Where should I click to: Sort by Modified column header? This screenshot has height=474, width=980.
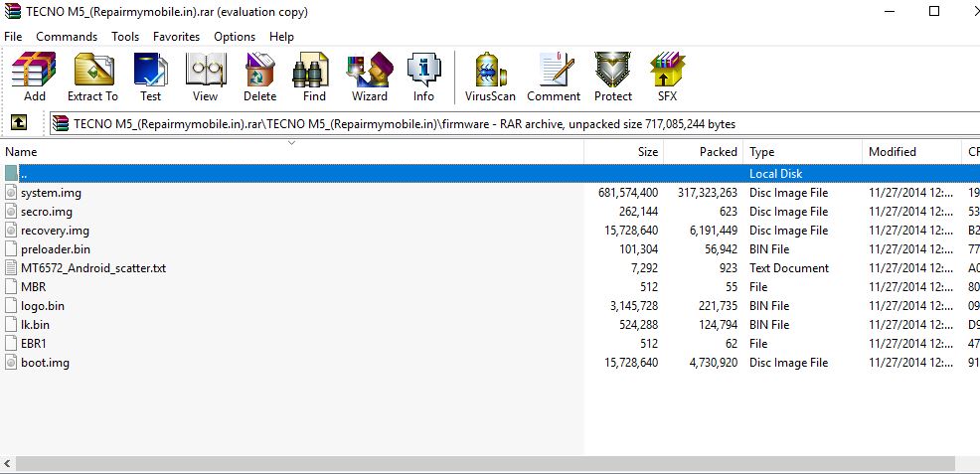[892, 152]
